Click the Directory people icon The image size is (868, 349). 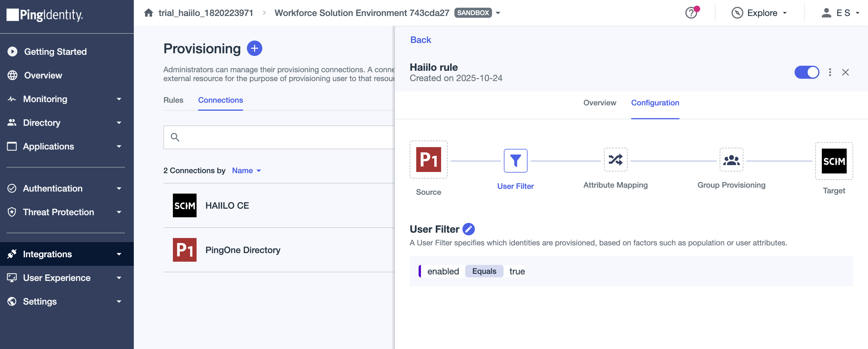(x=12, y=123)
